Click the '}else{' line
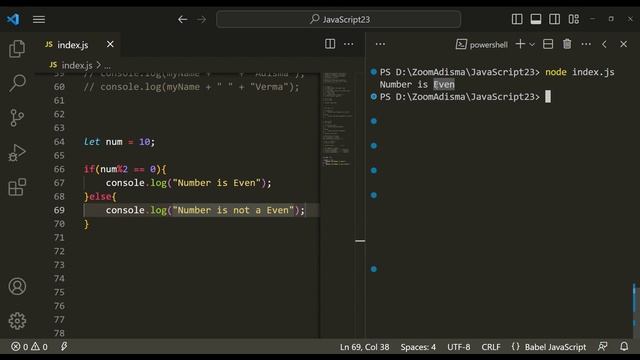This screenshot has height=360, width=640. [x=100, y=196]
